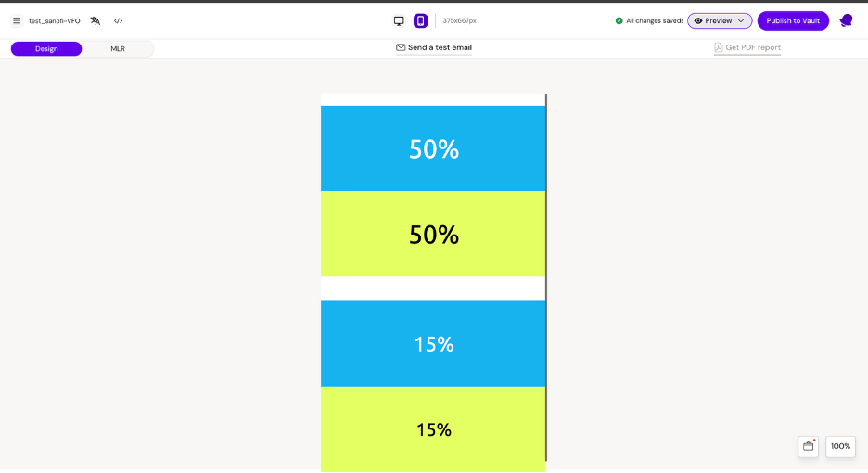Click the purple chat assistant icon
Image resolution: width=868 pixels, height=473 pixels.
point(846,20)
